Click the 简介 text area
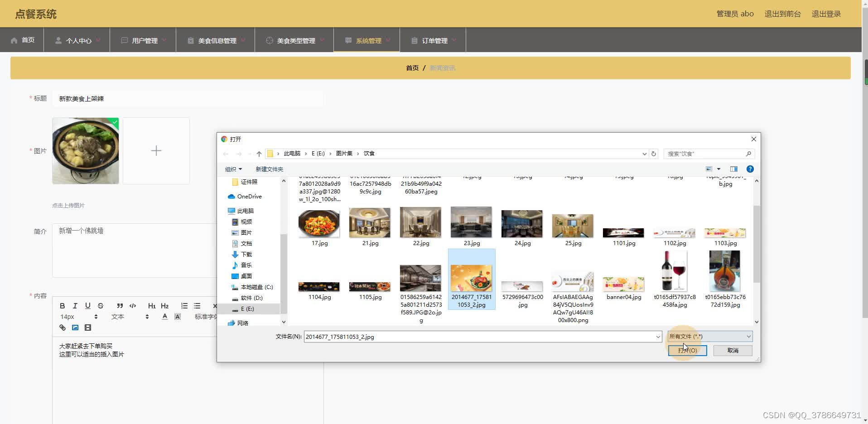The height and width of the screenshot is (424, 868). tap(135, 250)
